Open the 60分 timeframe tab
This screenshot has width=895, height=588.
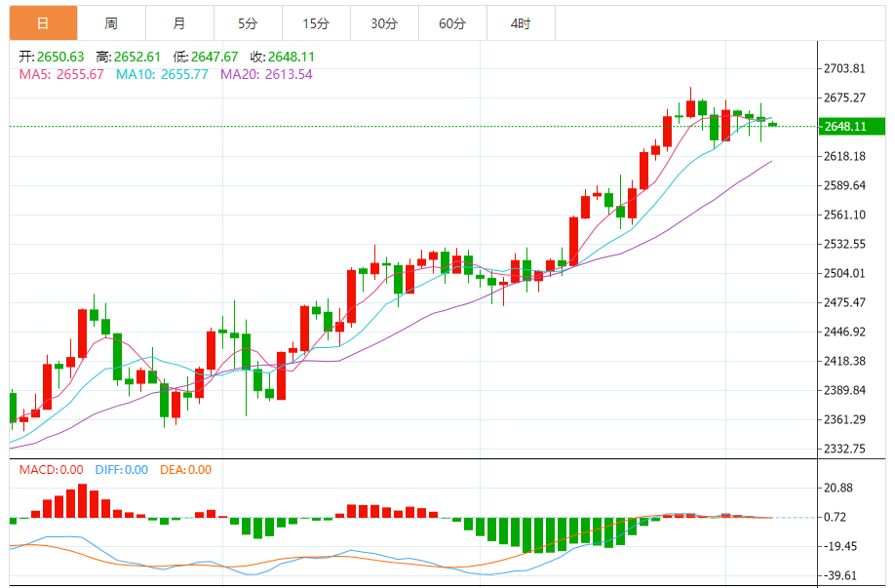click(452, 23)
